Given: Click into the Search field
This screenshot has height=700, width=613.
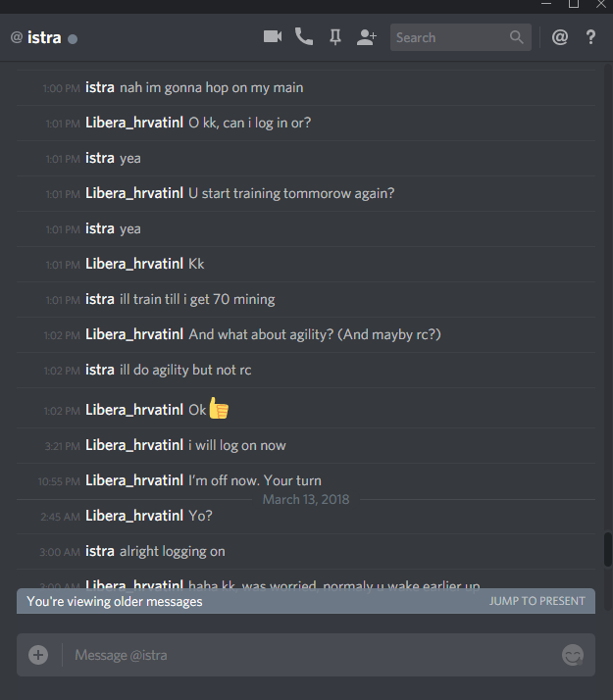Looking at the screenshot, I should (461, 37).
